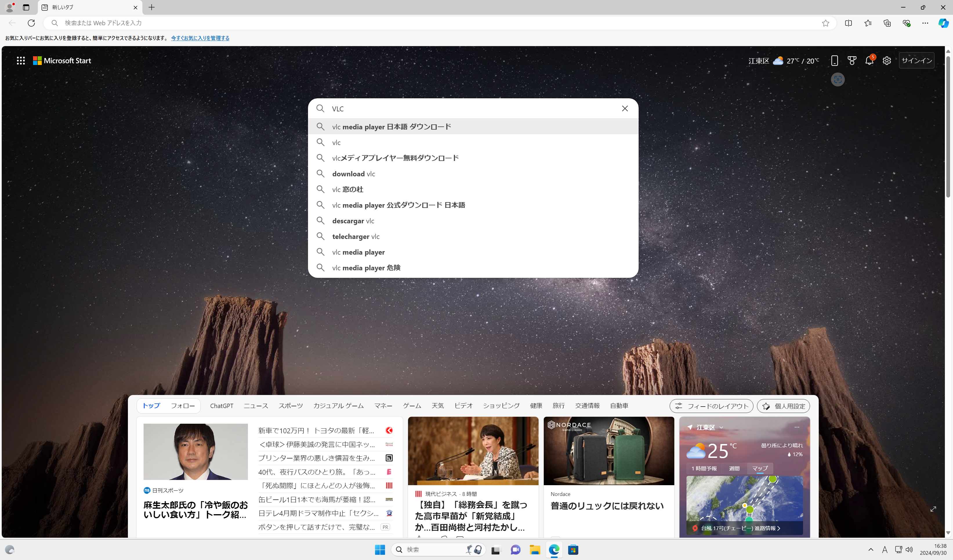Select suggestion vlc media player 公式ダウンロード 日本語
This screenshot has width=953, height=560.
click(x=473, y=205)
